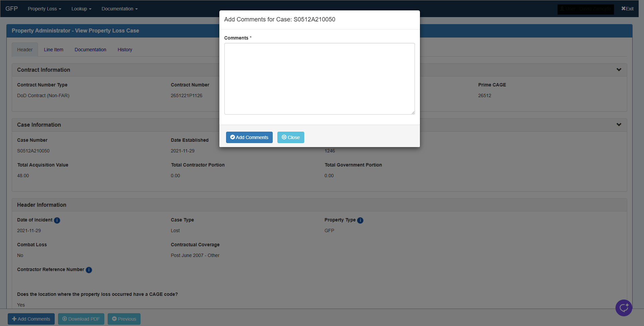Close the Add Comments dialog

[290, 137]
